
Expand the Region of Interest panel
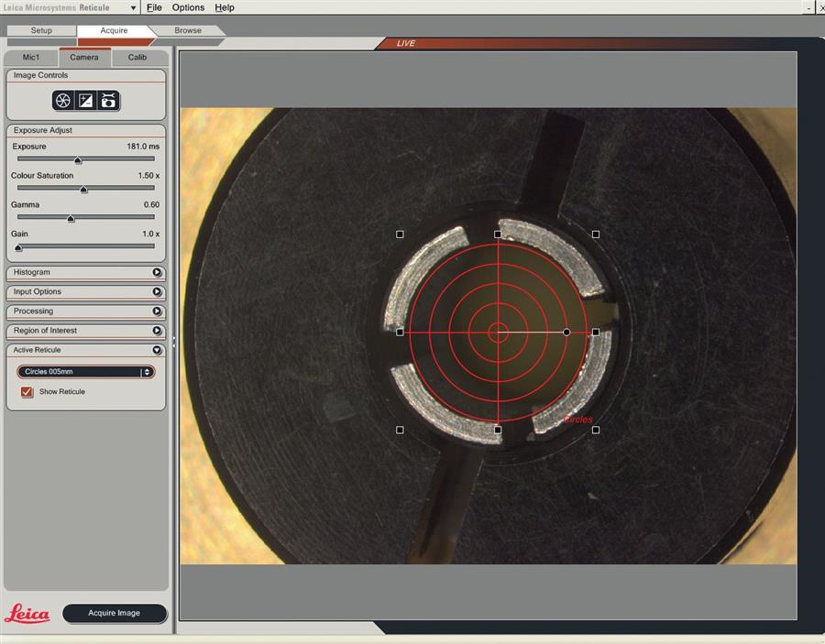(x=157, y=331)
